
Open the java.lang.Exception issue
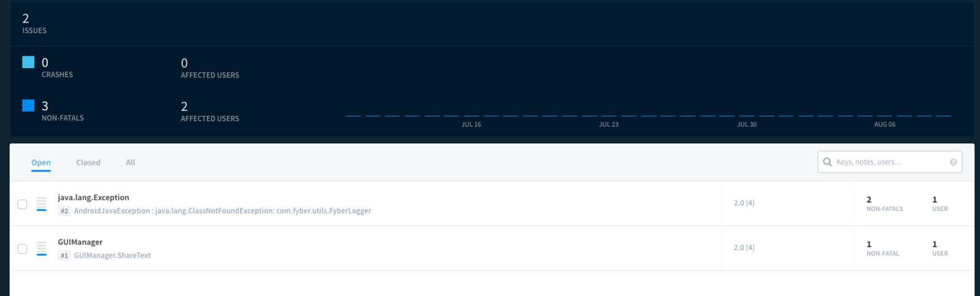click(x=94, y=197)
